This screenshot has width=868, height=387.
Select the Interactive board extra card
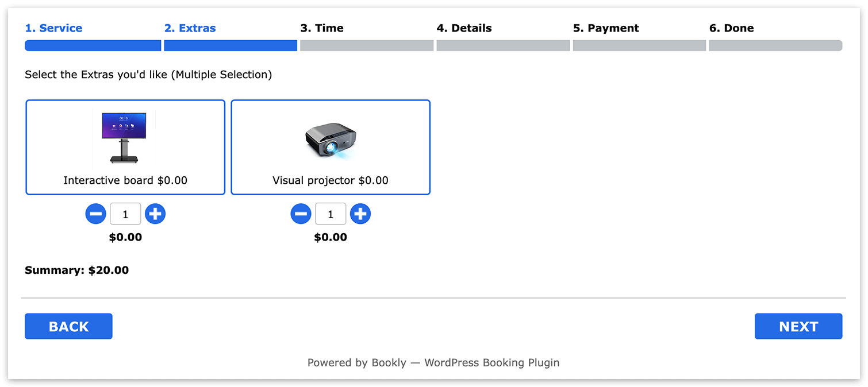[x=125, y=148]
